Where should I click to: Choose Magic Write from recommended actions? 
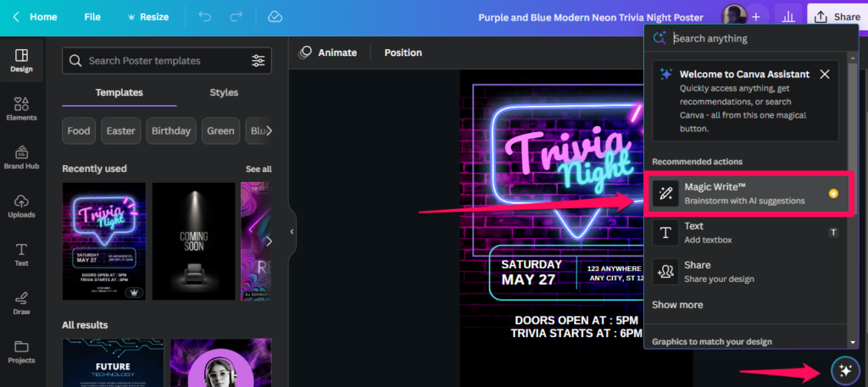(749, 193)
